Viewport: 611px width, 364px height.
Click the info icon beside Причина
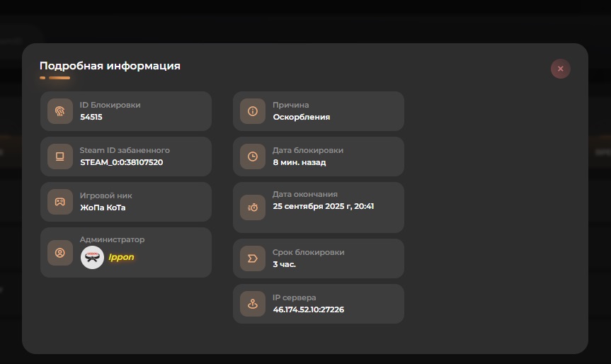point(253,111)
